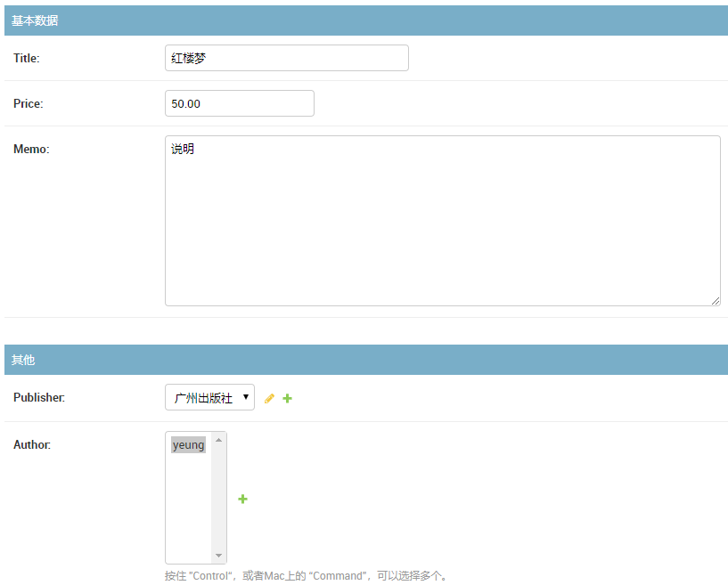Click the Author list scroll-up arrow
The image size is (728, 585).
[x=218, y=440]
